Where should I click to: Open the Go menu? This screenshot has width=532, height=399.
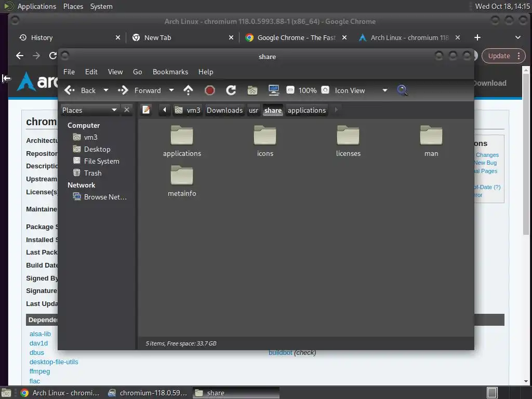137,72
